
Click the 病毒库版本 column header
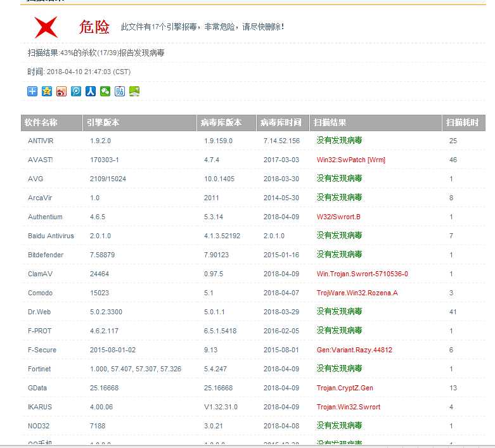point(226,122)
